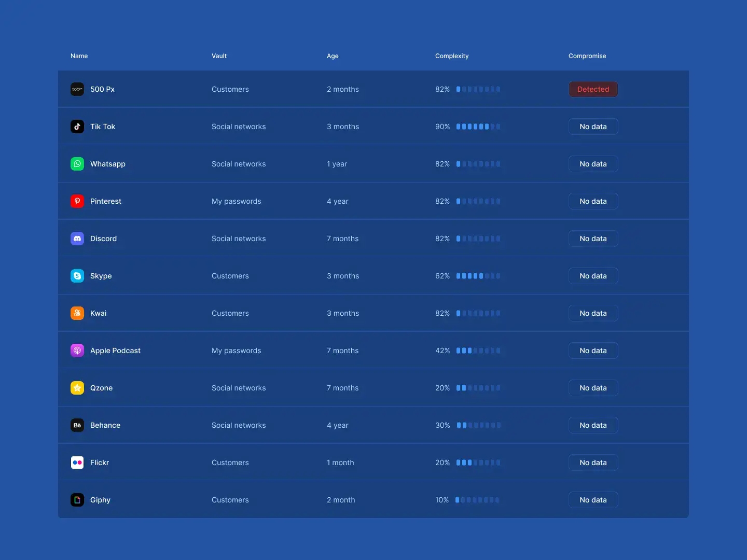Click the 62% complexity value

[x=442, y=276]
